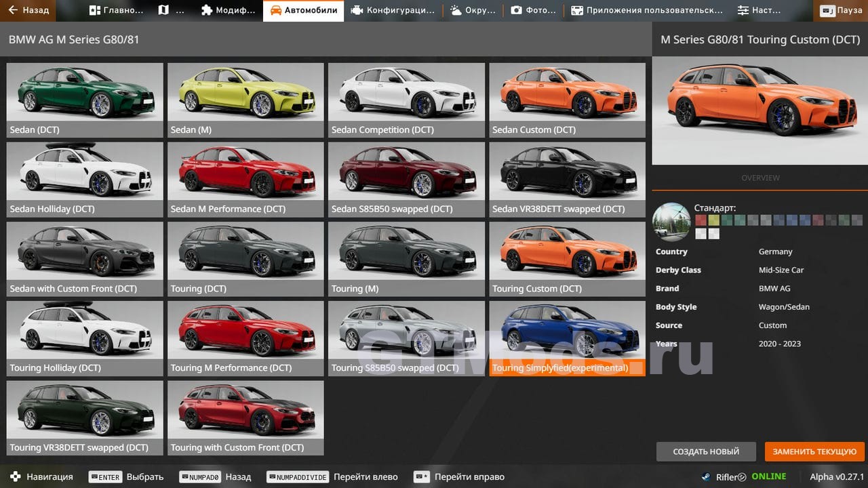Click the ENTER key hint for Выбрать
The width and height of the screenshot is (868, 488).
pos(105,477)
